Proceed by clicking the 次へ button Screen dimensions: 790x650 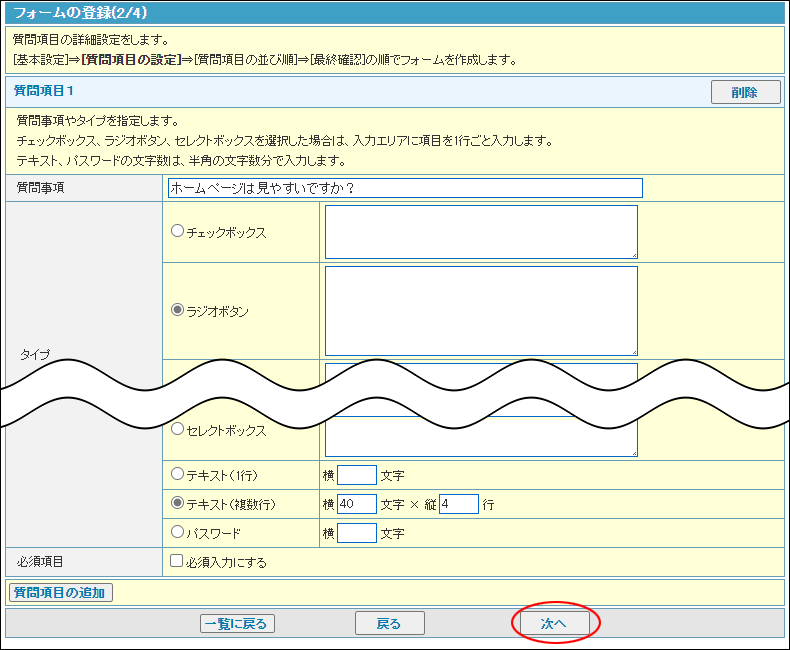[554, 623]
